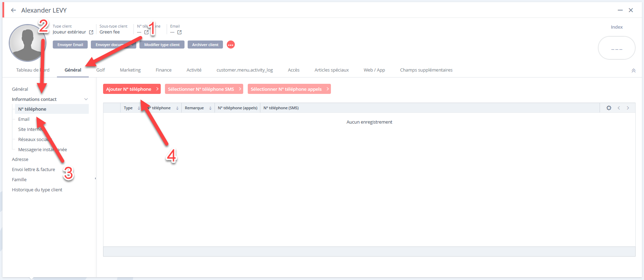This screenshot has height=280, width=644.
Task: Click Modifier type client button
Action: (162, 45)
